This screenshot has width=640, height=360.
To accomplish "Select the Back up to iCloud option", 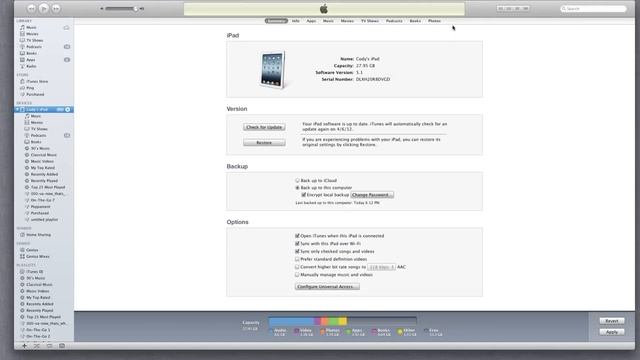I will point(298,180).
